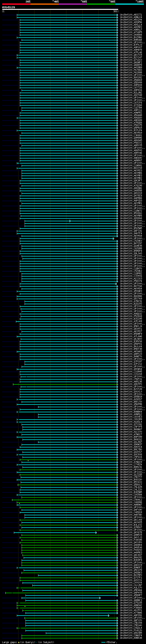Image resolution: width=146 pixels, height=644 pixels.
Task: Open the UniRef100_A8ICT1 hit label
Action: pos(131,15)
